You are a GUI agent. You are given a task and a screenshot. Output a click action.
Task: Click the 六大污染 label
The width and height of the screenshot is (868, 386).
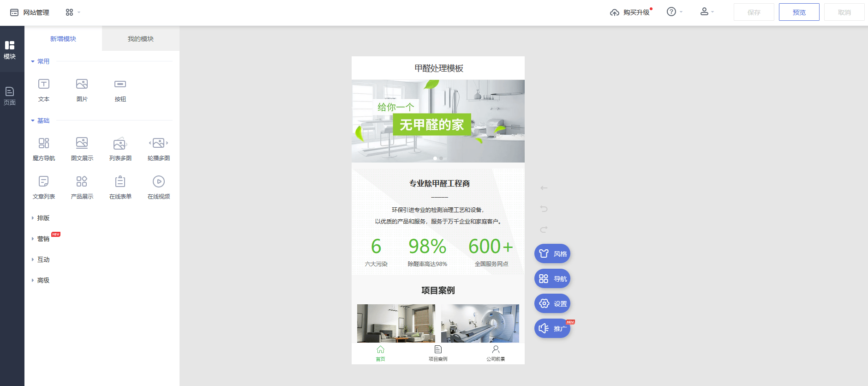(x=376, y=264)
